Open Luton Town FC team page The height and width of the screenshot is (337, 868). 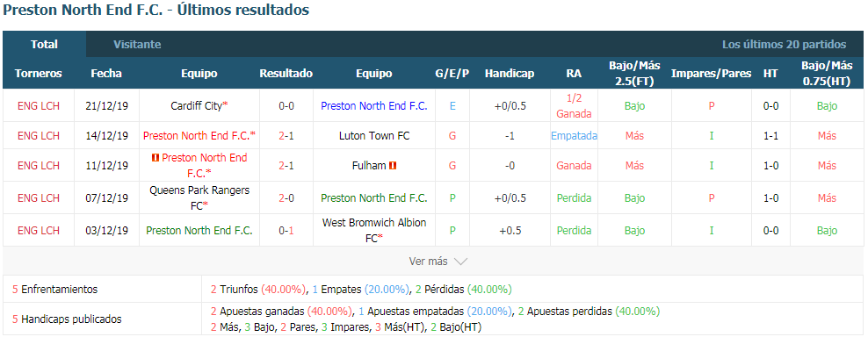[x=374, y=135]
